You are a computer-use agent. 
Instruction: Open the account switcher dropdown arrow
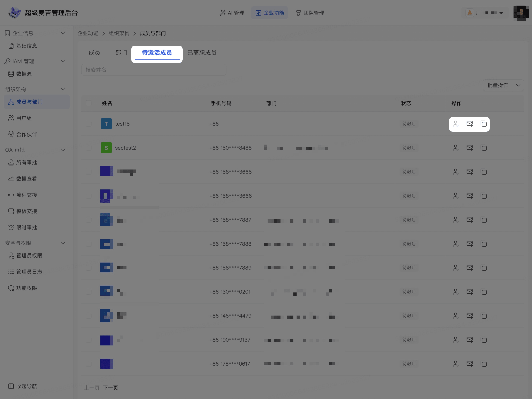point(501,13)
